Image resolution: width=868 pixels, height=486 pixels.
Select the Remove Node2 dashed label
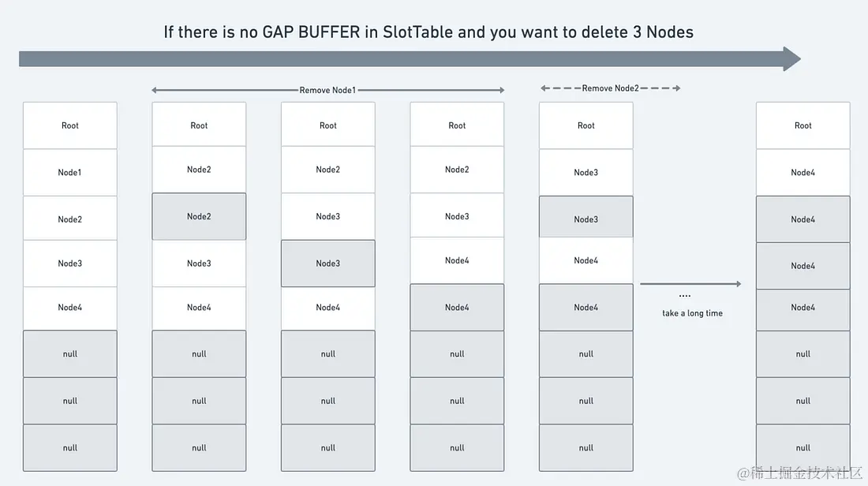610,88
